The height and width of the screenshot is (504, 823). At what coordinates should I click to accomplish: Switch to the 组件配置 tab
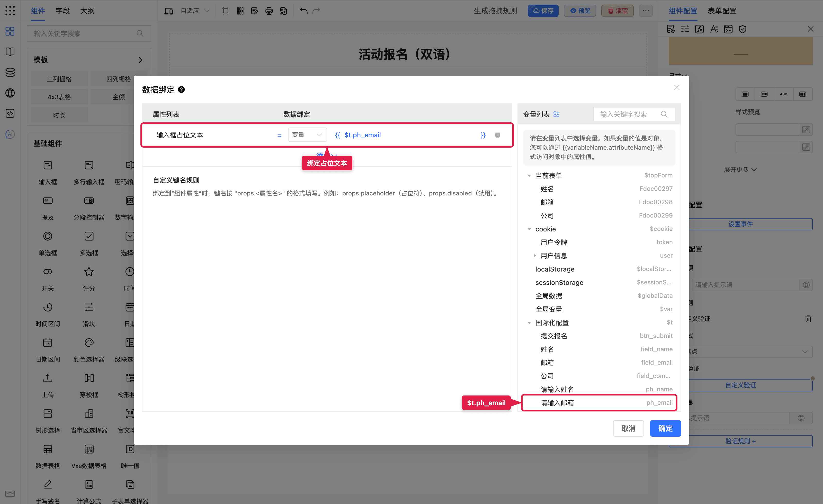[x=683, y=11]
